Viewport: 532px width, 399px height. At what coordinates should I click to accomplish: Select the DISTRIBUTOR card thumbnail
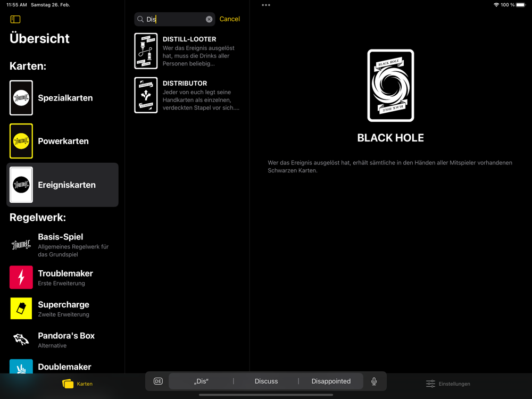click(x=146, y=95)
